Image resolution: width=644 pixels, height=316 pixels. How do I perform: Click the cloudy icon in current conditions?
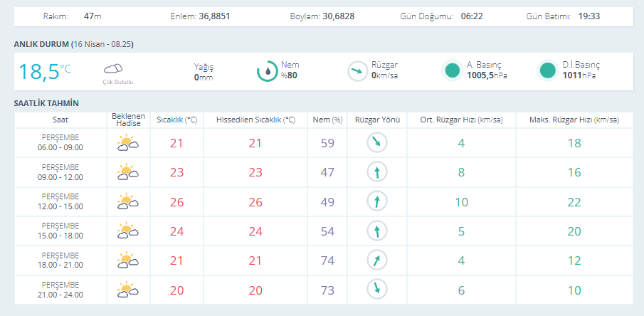coord(113,69)
